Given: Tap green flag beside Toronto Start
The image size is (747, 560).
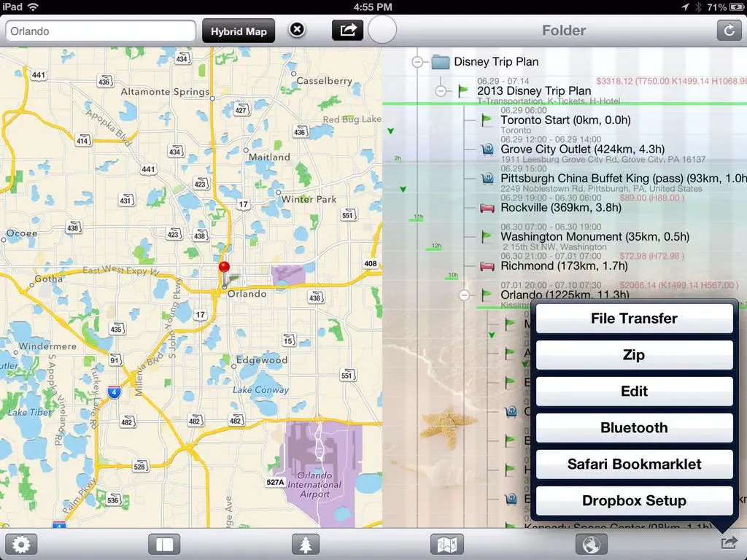Looking at the screenshot, I should click(x=487, y=120).
